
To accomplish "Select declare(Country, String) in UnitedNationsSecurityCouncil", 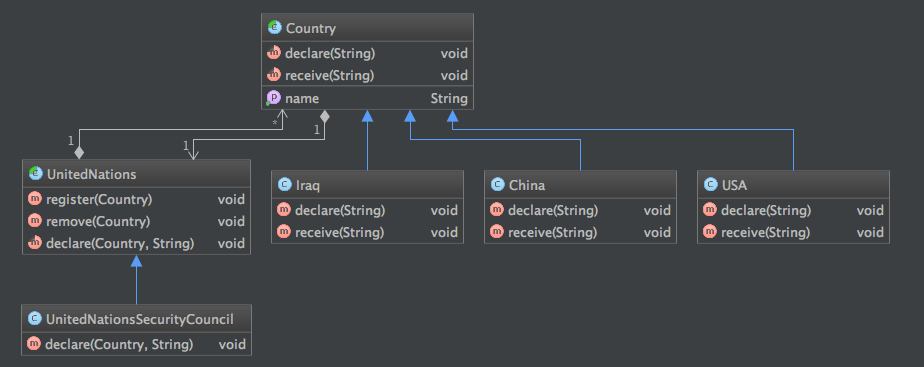I will pyautogui.click(x=136, y=344).
